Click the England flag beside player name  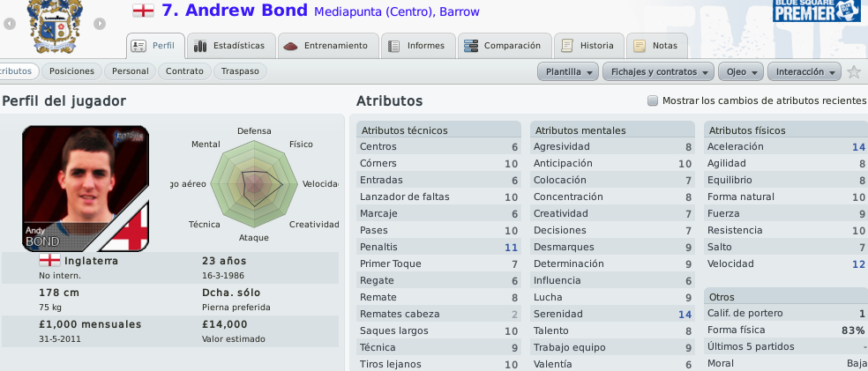pyautogui.click(x=144, y=11)
